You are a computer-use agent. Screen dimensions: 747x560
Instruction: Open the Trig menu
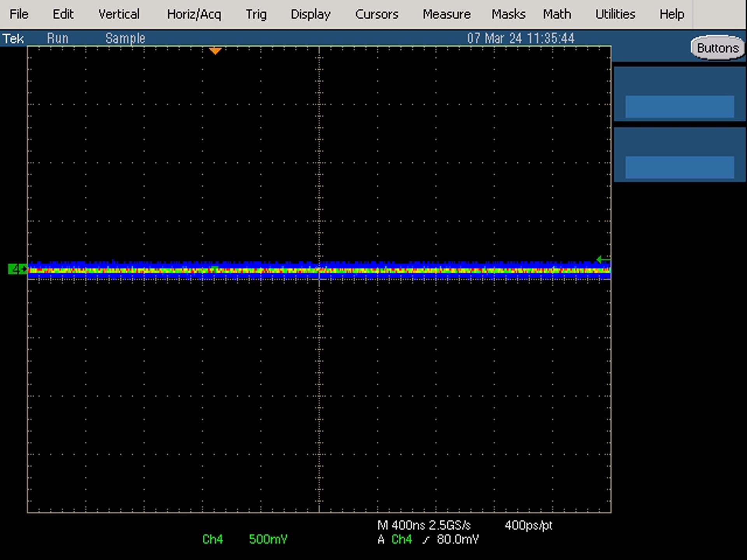[x=256, y=14]
